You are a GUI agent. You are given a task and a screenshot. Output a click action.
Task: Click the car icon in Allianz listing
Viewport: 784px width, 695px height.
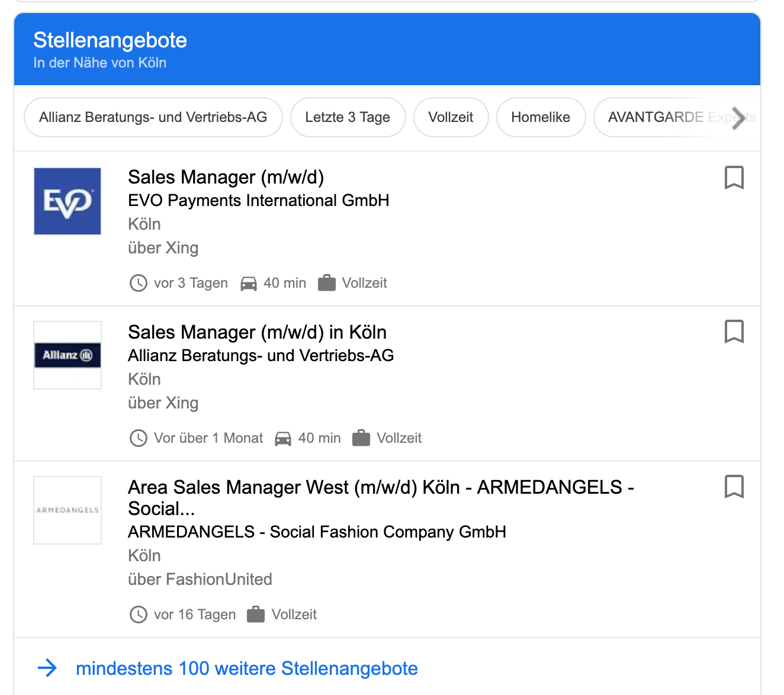click(283, 439)
